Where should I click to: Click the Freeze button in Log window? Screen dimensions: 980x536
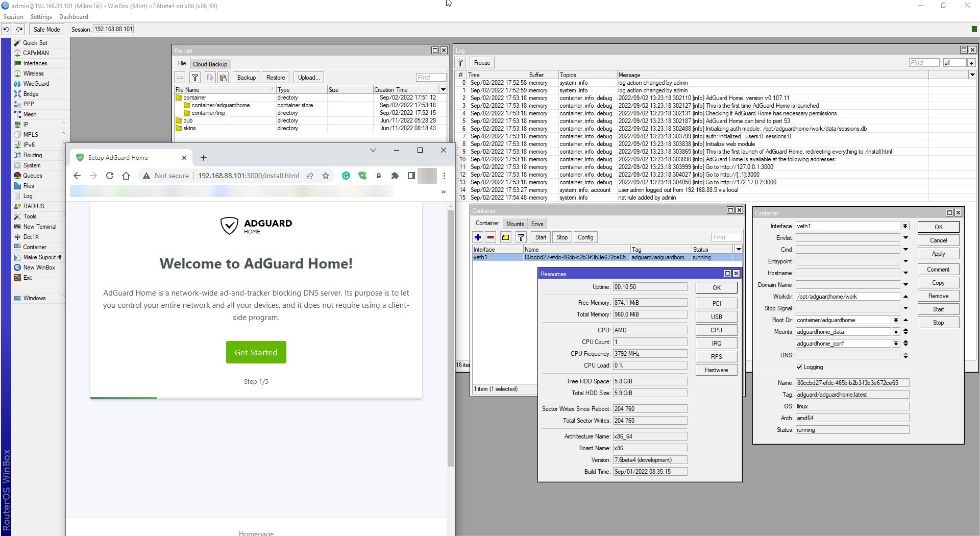[x=482, y=63]
